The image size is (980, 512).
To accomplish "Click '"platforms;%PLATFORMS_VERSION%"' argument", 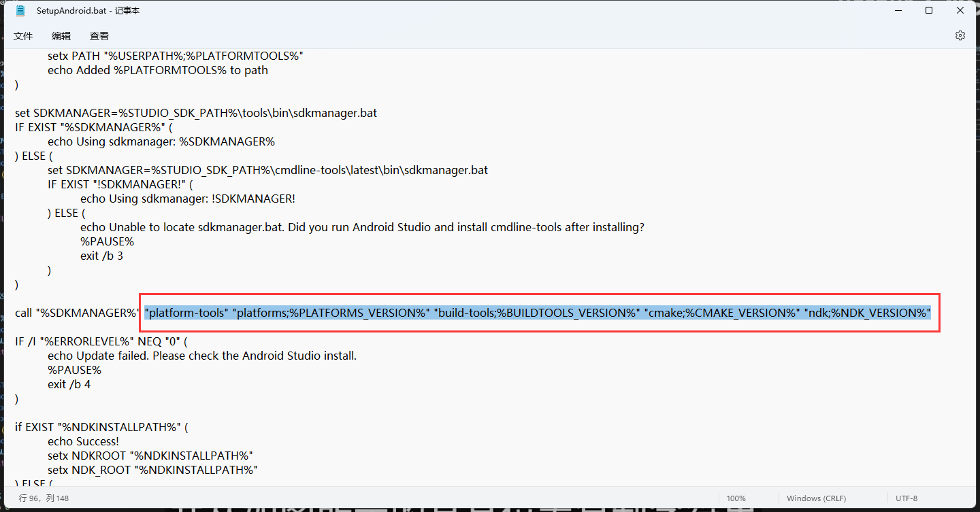I will click(331, 313).
